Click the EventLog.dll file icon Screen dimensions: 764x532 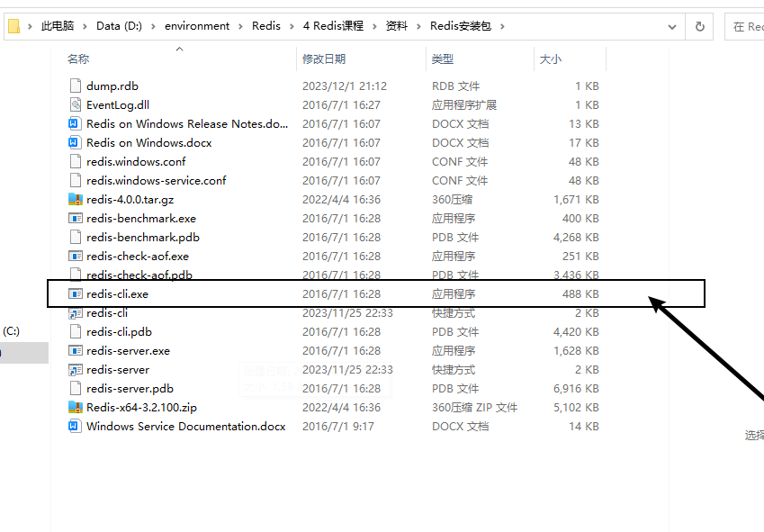point(76,104)
